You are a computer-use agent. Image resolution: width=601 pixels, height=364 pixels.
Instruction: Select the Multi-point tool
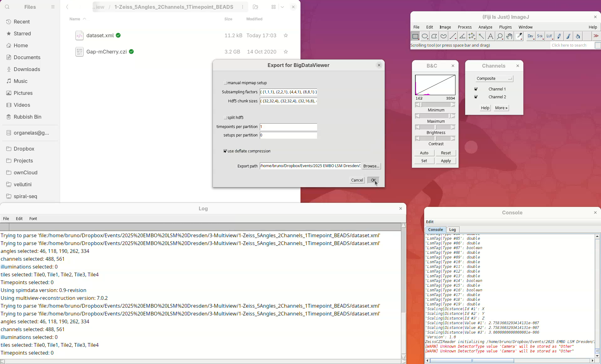(472, 36)
